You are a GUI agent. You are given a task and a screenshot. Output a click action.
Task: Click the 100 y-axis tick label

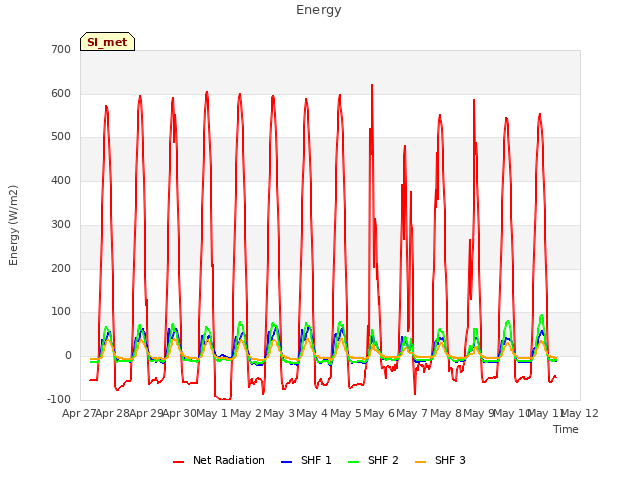pyautogui.click(x=61, y=312)
